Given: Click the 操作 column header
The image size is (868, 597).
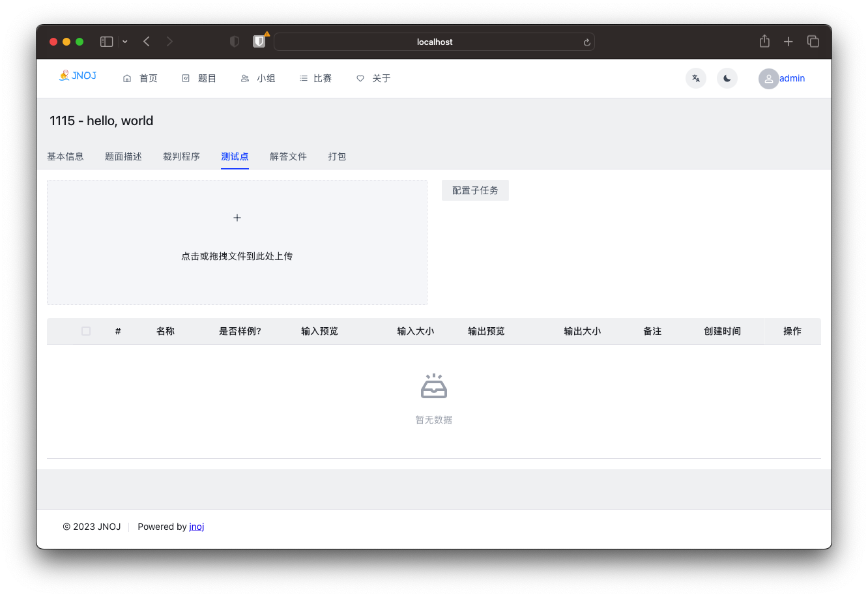Looking at the screenshot, I should coord(792,331).
